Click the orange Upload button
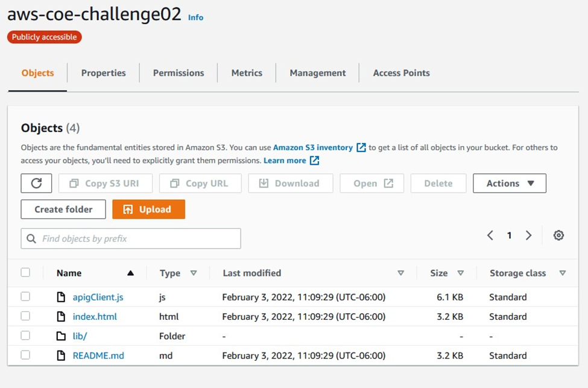Image resolution: width=588 pixels, height=388 pixels. click(x=148, y=209)
